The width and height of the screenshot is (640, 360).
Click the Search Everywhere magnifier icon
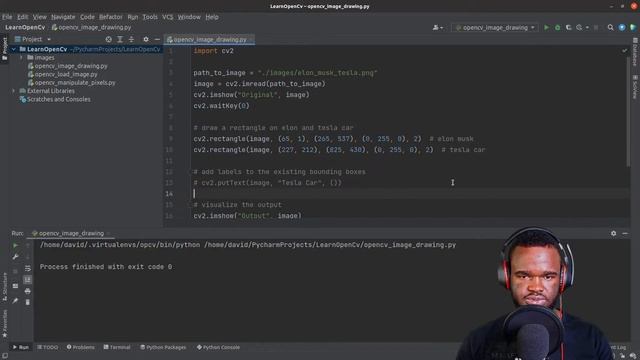pos(610,27)
